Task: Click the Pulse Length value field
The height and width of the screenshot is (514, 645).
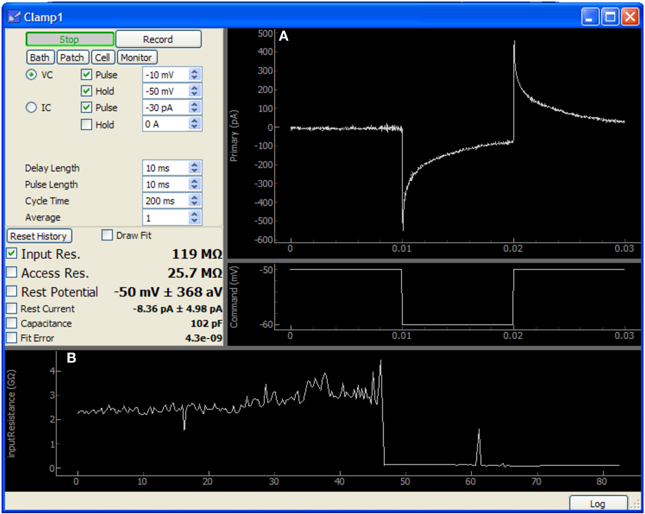Action: click(x=165, y=185)
